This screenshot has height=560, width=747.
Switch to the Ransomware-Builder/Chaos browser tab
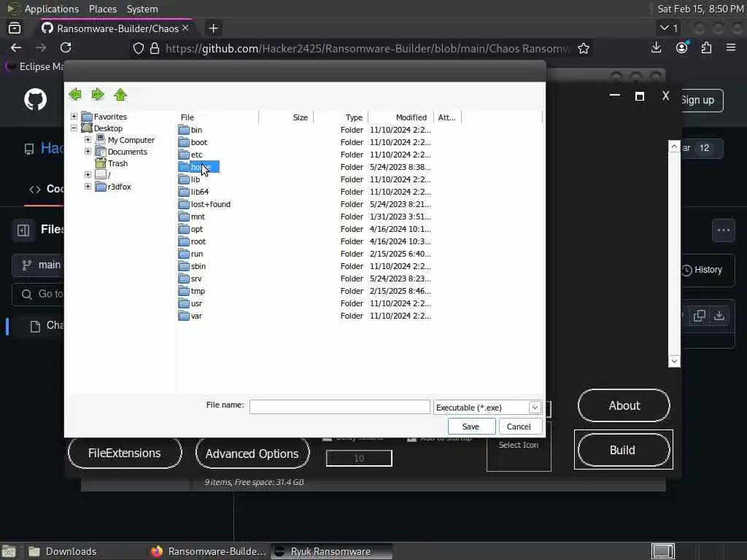(x=115, y=28)
